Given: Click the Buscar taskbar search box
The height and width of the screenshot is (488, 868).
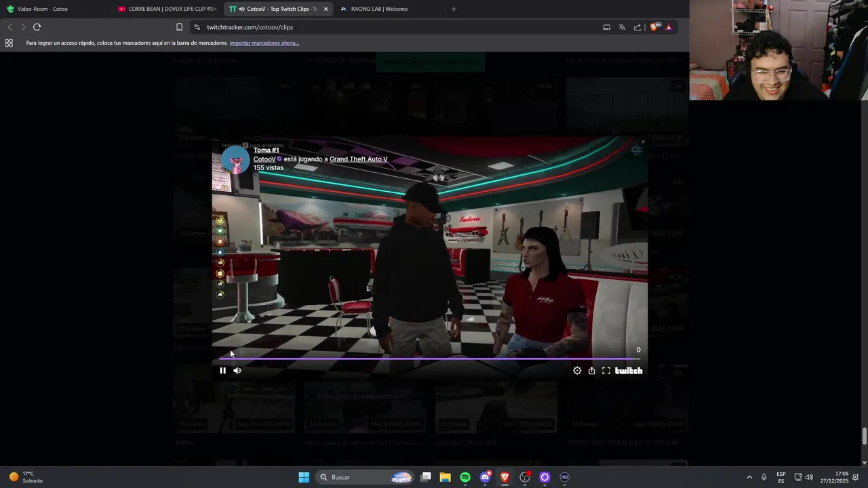Looking at the screenshot, I should click(x=366, y=477).
